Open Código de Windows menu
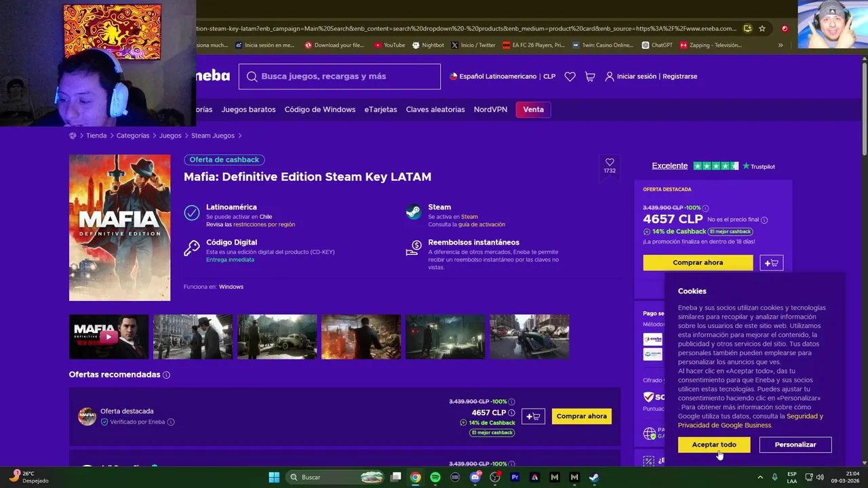Screen dimensions: 868x488 pyautogui.click(x=320, y=110)
